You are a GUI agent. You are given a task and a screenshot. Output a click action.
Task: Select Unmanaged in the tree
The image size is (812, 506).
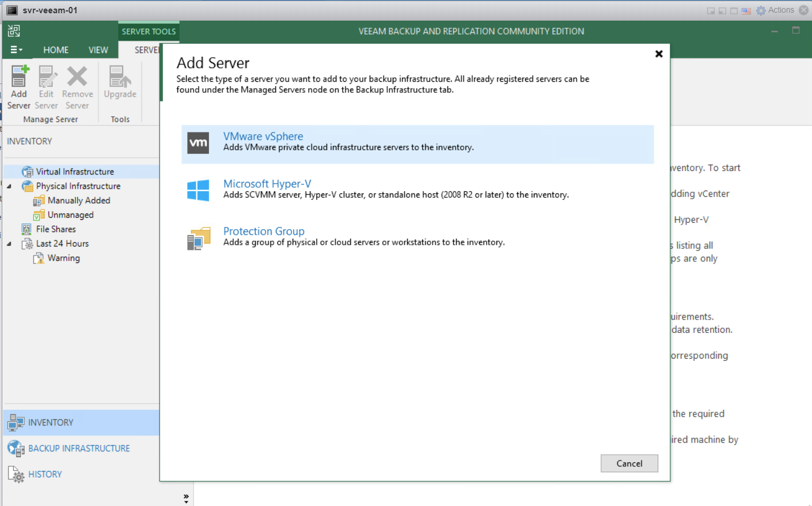pos(70,215)
